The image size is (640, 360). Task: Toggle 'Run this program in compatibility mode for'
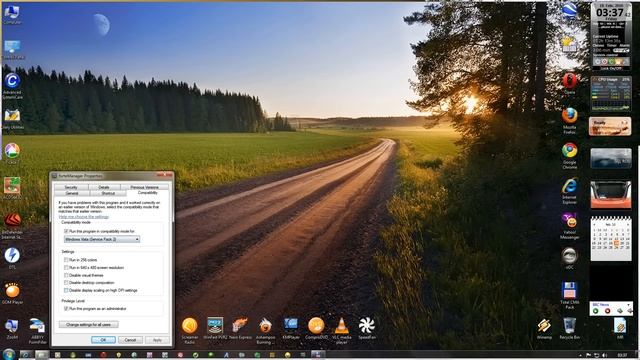[66, 231]
